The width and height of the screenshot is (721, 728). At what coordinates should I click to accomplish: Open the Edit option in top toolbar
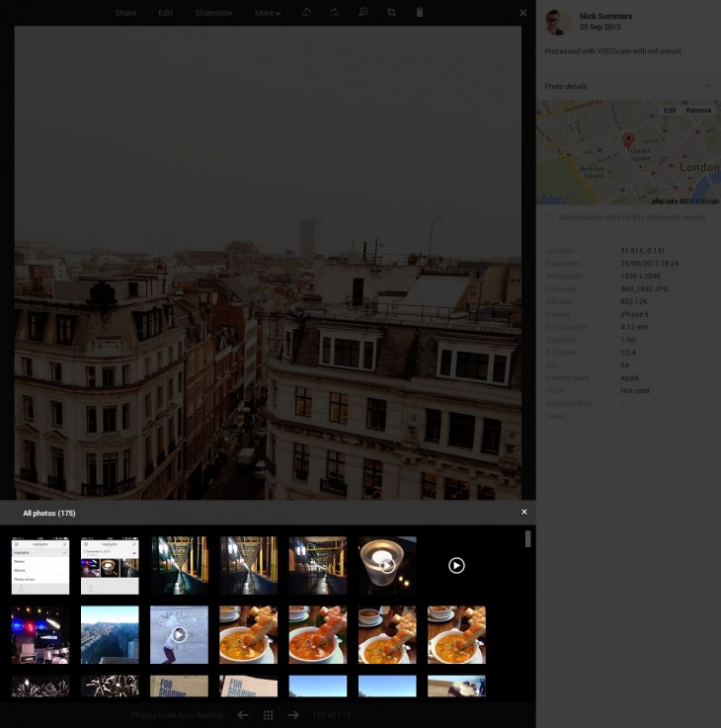(165, 13)
